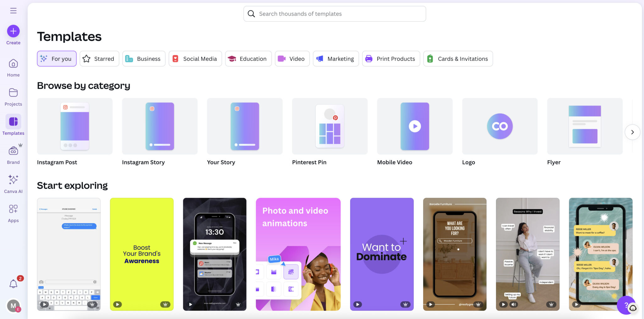Viewport: 644px width, 319px height.
Task: Toggle the hamburger menu to collapse sidebar
Action: click(x=13, y=11)
